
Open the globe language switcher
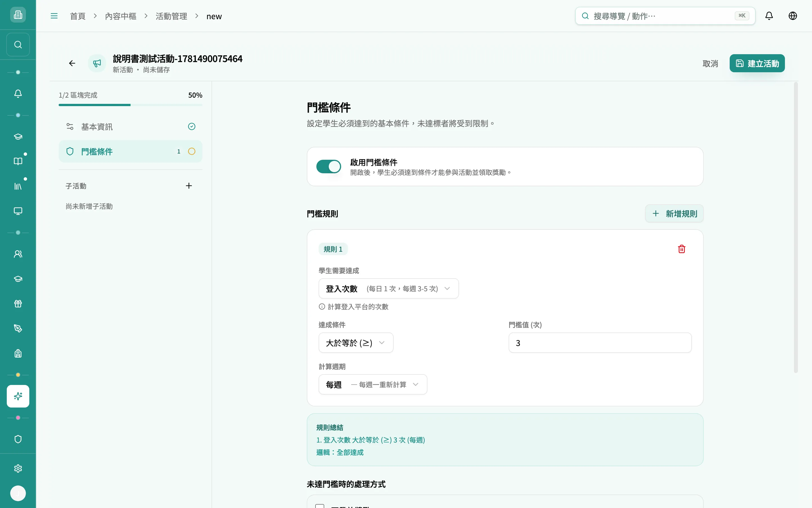point(793,16)
